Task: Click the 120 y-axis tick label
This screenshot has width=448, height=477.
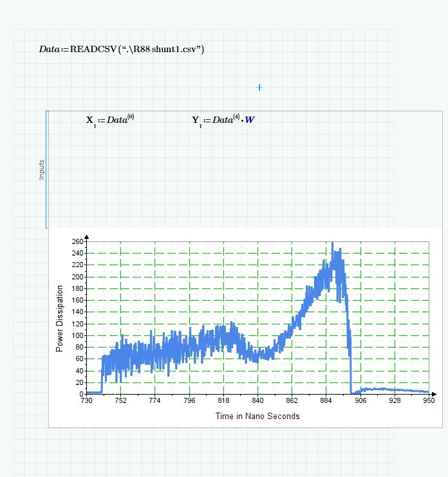Action: tap(77, 324)
